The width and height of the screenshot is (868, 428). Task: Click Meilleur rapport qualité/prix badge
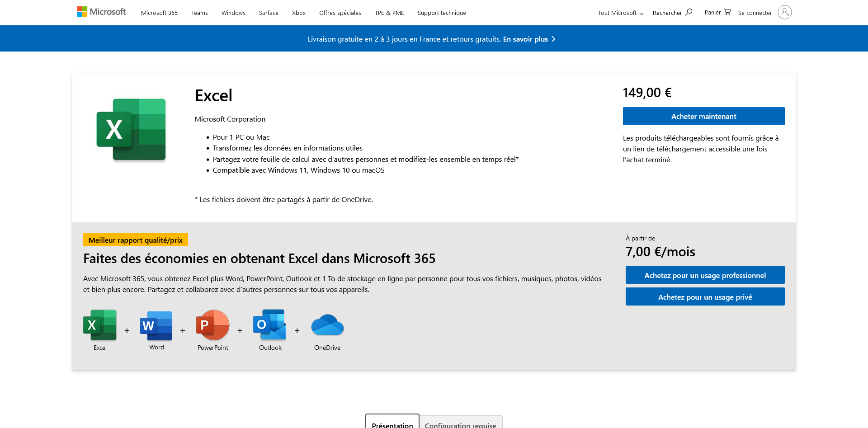136,240
